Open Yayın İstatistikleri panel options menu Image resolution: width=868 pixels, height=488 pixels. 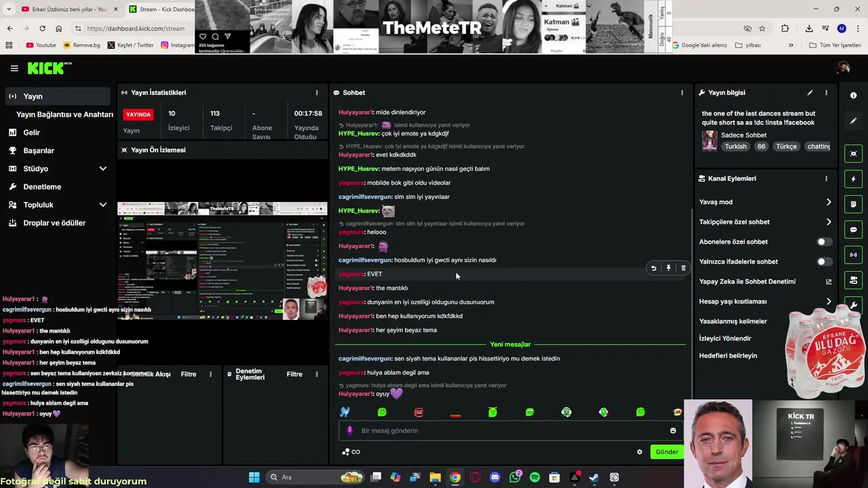coord(317,93)
